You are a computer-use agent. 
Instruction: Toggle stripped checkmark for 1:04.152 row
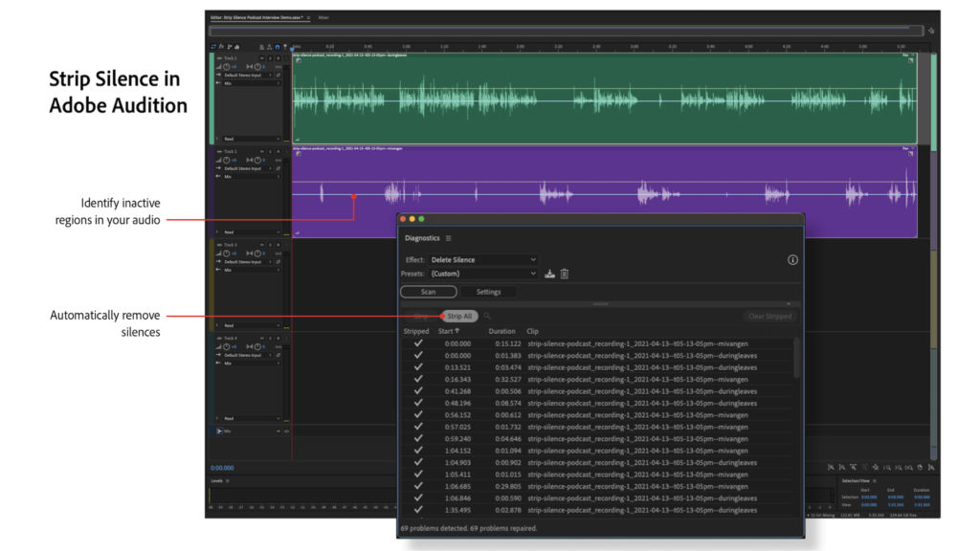418,451
